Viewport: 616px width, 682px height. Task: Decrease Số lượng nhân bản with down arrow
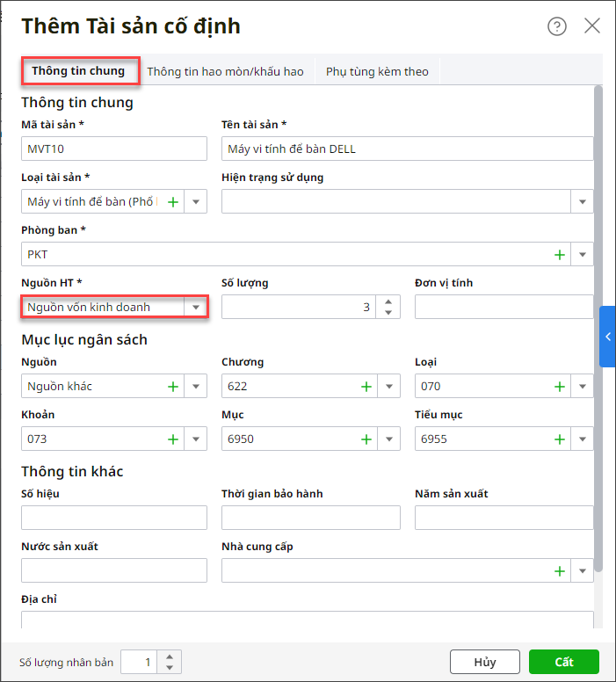(x=170, y=667)
